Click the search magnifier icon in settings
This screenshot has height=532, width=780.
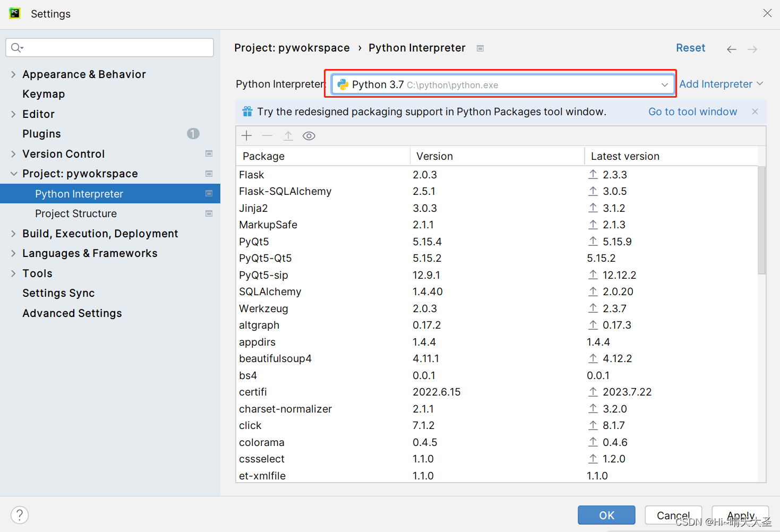17,48
